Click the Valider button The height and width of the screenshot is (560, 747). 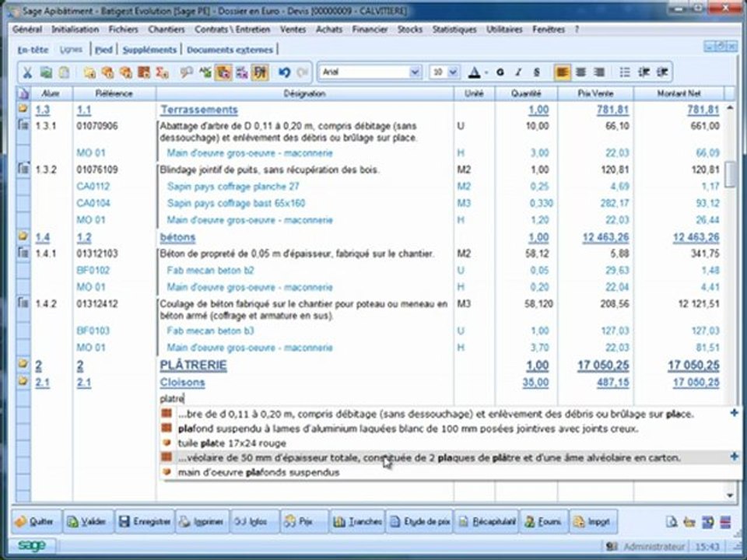click(88, 522)
